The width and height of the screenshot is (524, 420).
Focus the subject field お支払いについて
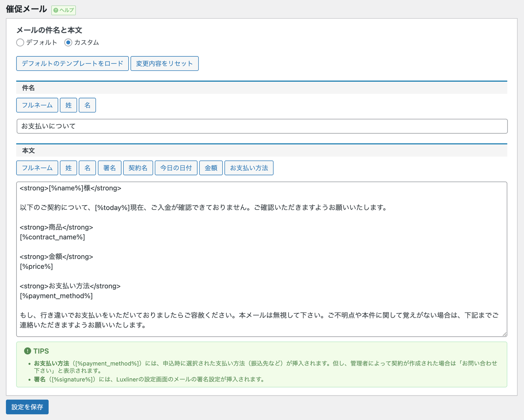point(262,126)
